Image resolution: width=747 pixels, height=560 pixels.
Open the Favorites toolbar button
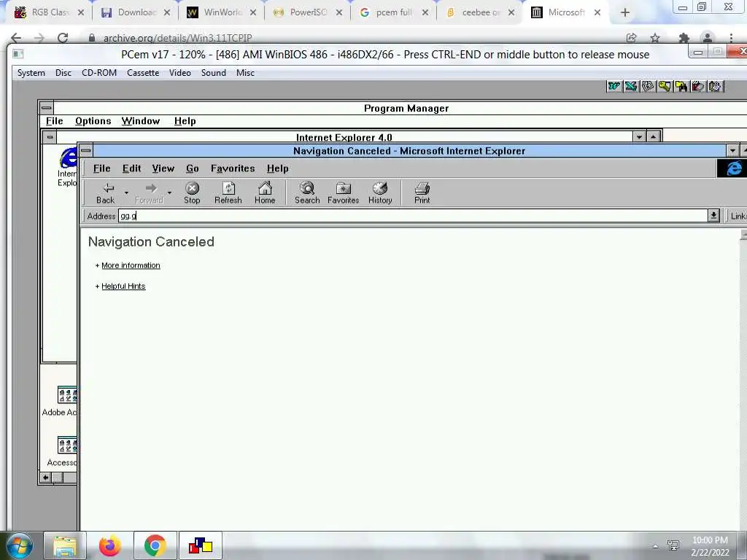tap(344, 192)
